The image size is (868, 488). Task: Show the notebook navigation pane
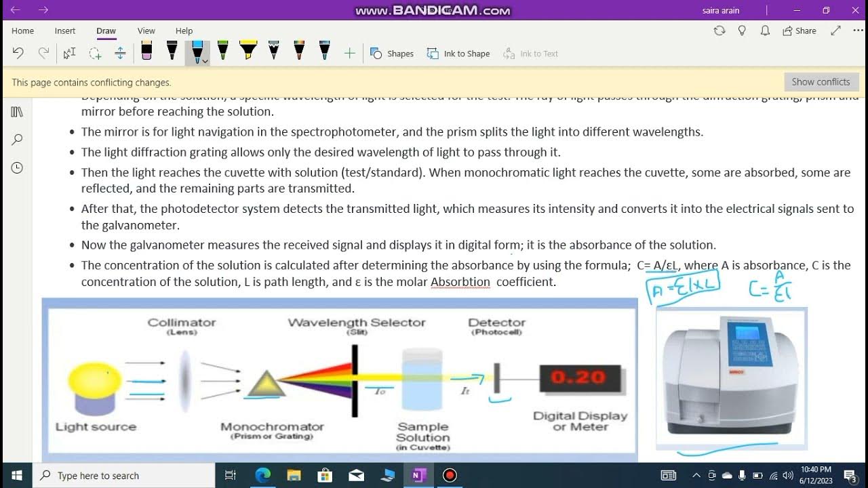[x=17, y=112]
